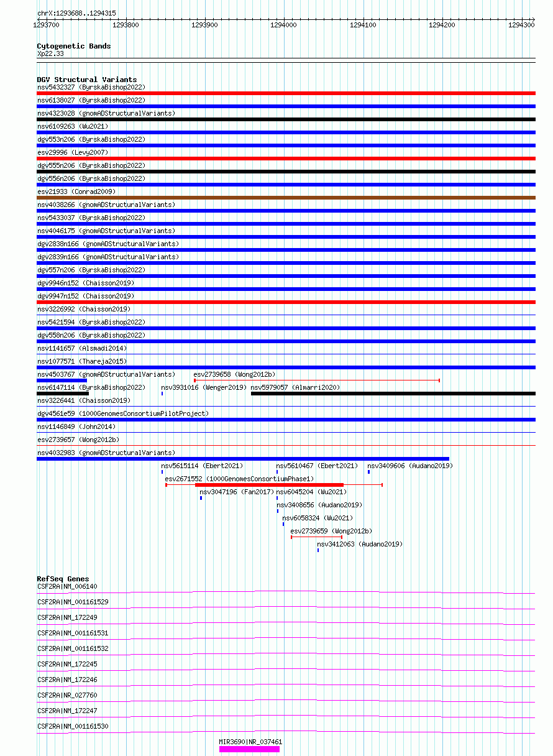553x756 pixels.
Task: Open the nsv1077571 (Thareja2015) label
Action: click(x=82, y=361)
